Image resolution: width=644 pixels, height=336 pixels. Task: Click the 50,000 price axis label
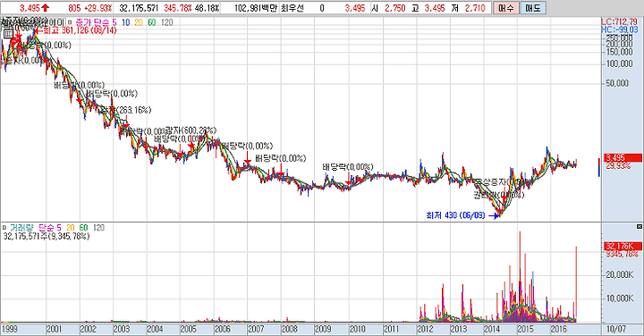click(x=617, y=83)
